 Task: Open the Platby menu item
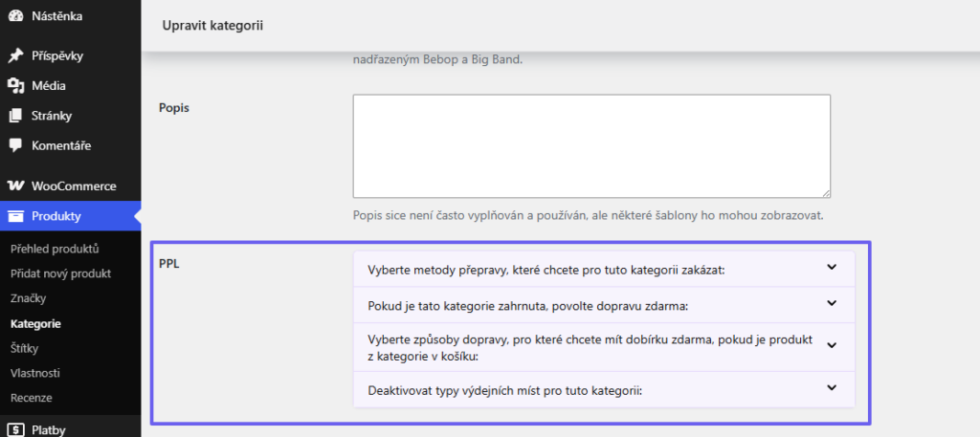[71, 429]
